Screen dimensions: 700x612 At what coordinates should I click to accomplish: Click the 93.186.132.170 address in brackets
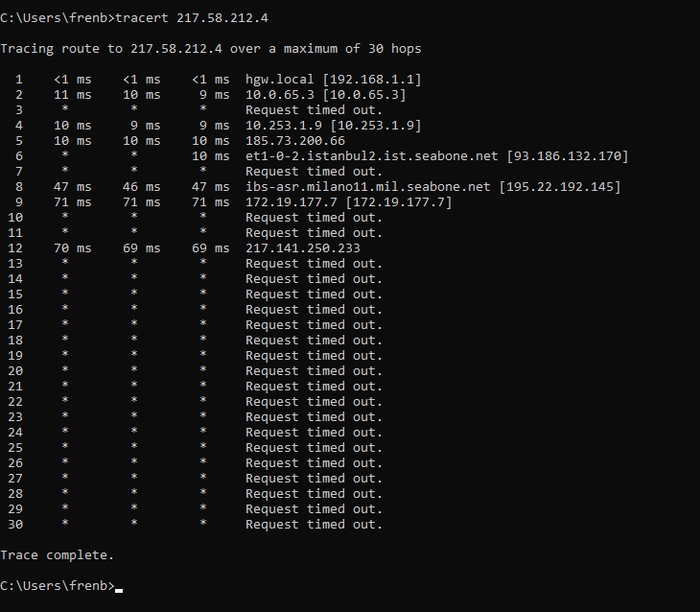pos(568,156)
